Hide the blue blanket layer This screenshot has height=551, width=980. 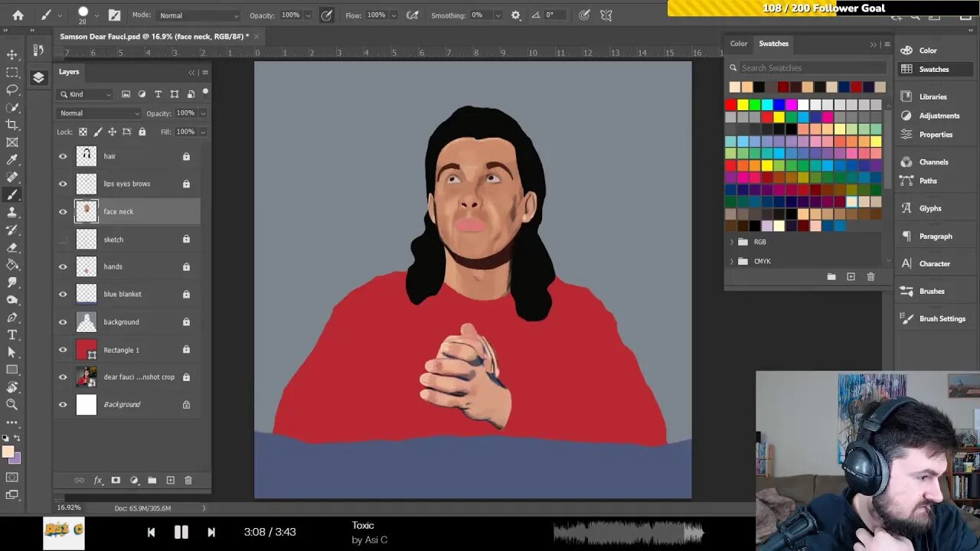coord(63,294)
